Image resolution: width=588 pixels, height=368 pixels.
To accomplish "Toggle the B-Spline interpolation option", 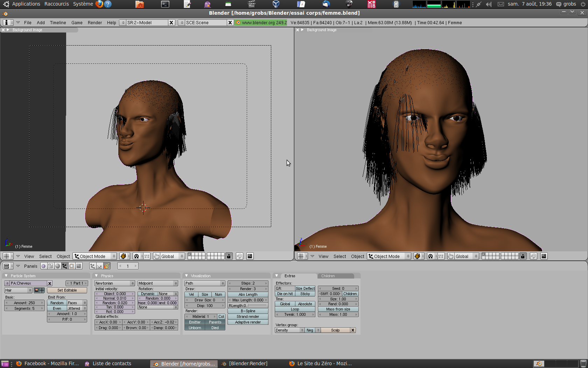I will click(248, 311).
